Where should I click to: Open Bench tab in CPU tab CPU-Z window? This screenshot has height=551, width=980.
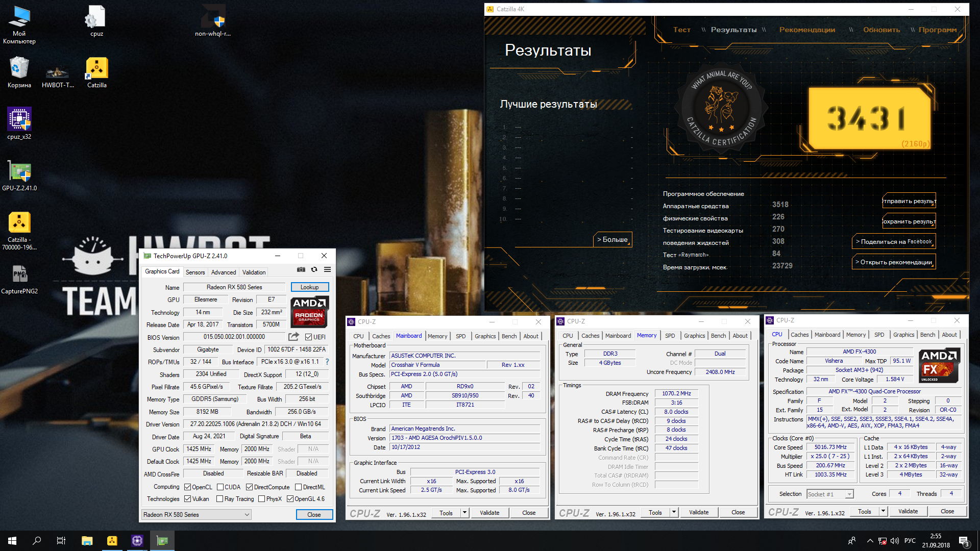[x=927, y=334]
